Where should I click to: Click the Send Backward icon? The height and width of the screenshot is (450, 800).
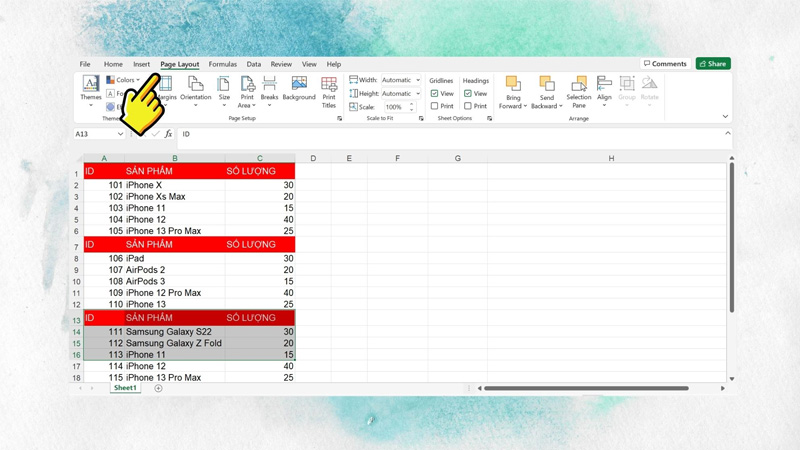pyautogui.click(x=546, y=83)
